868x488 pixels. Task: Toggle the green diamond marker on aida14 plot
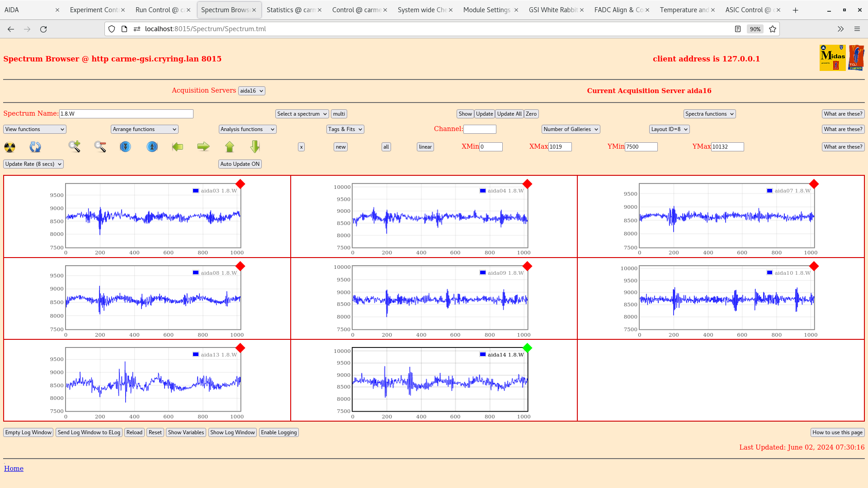click(527, 348)
